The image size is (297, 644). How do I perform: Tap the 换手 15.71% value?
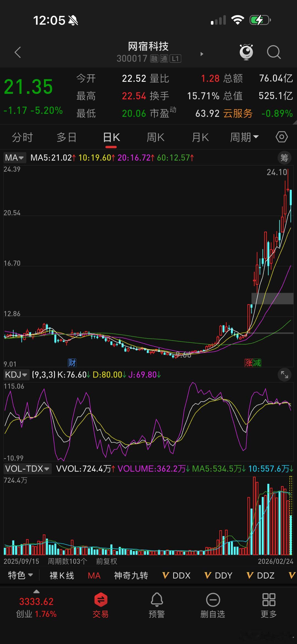tap(203, 96)
